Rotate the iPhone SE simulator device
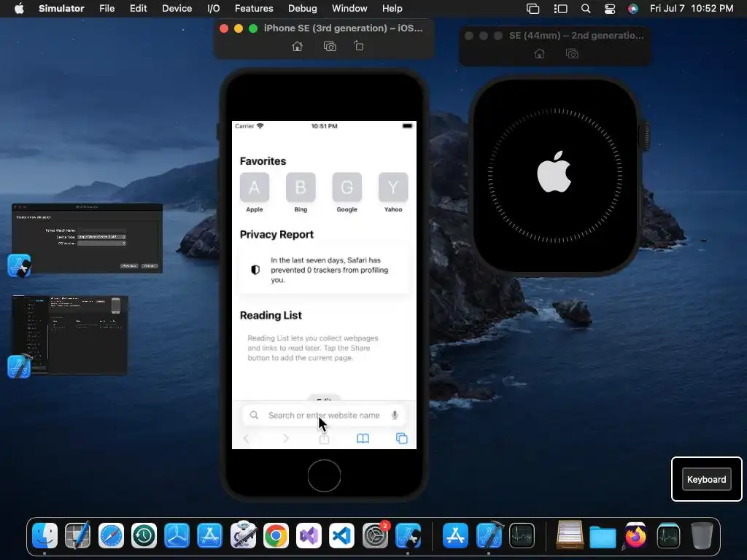This screenshot has width=747, height=560. (359, 46)
